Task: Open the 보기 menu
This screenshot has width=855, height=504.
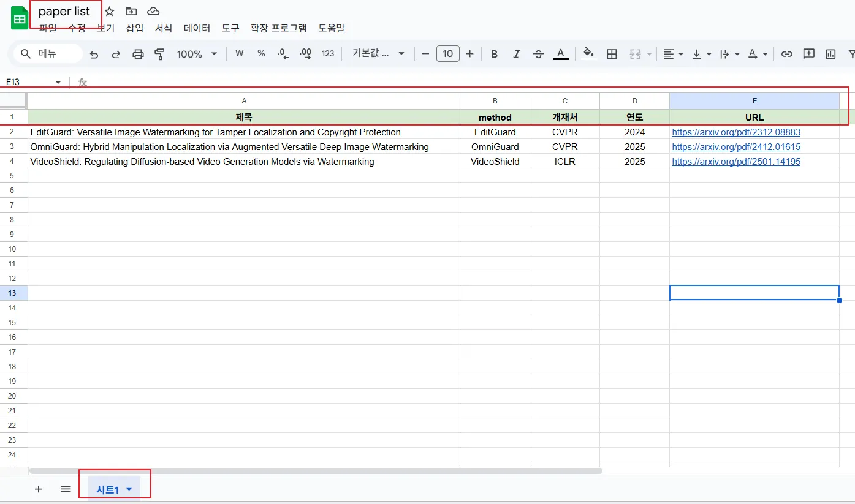Action: pos(106,28)
